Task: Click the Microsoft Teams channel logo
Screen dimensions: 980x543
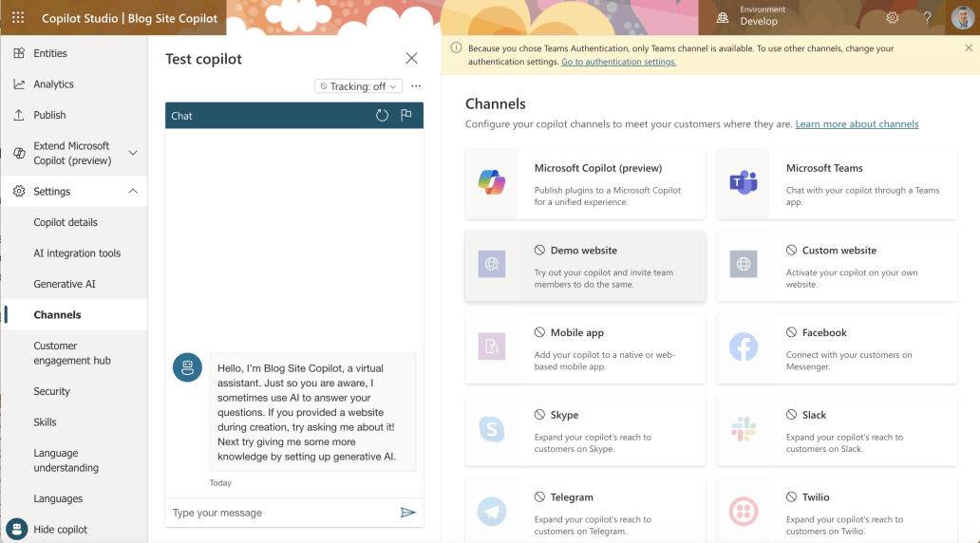Action: (x=744, y=182)
